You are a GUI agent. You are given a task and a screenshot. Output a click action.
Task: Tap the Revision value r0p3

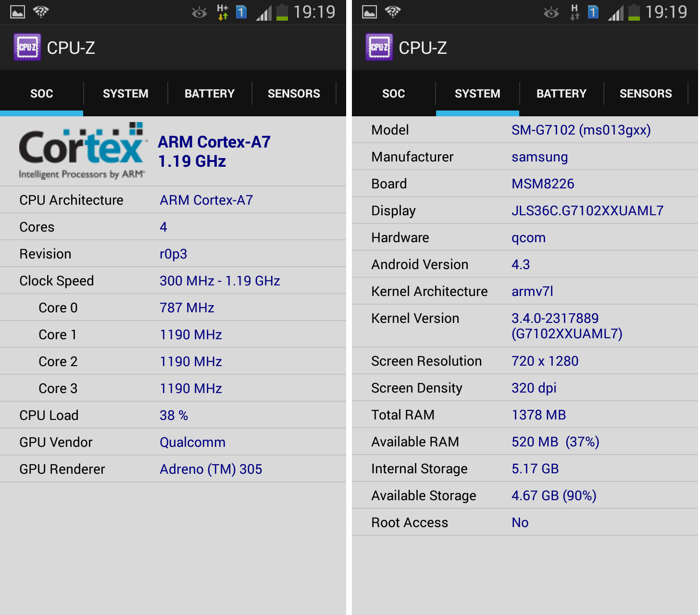tap(173, 254)
